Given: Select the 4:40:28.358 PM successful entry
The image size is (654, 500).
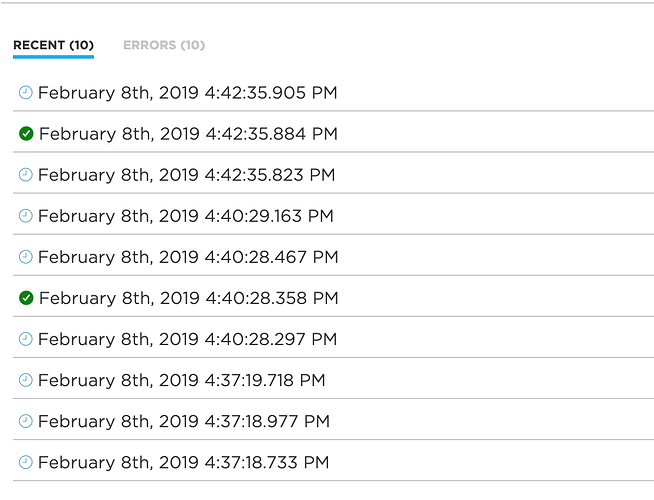Looking at the screenshot, I should (188, 298).
